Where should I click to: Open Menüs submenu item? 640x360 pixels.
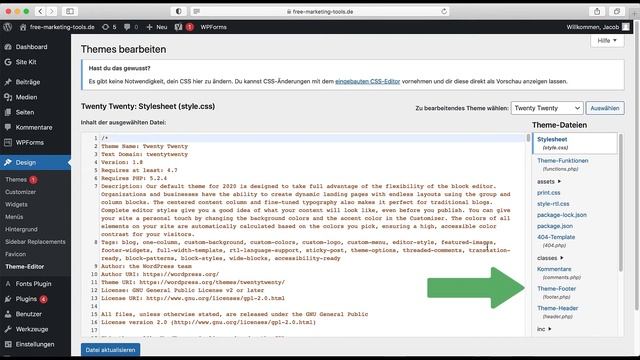tap(14, 217)
